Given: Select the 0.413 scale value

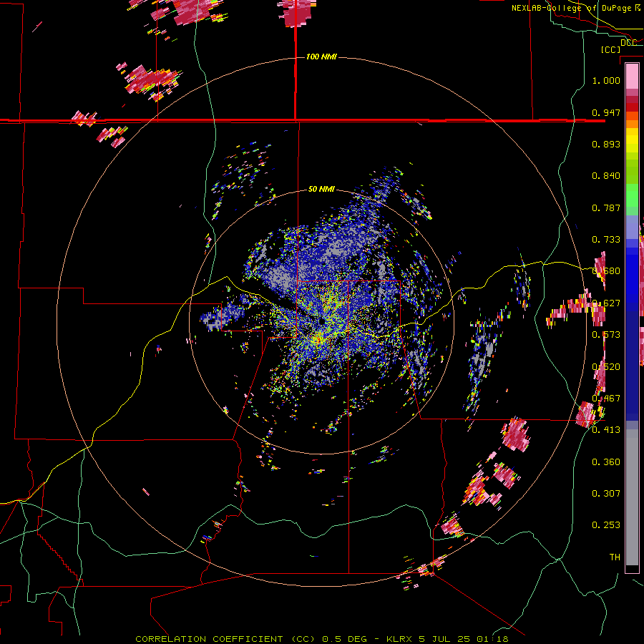Looking at the screenshot, I should click(x=606, y=430).
